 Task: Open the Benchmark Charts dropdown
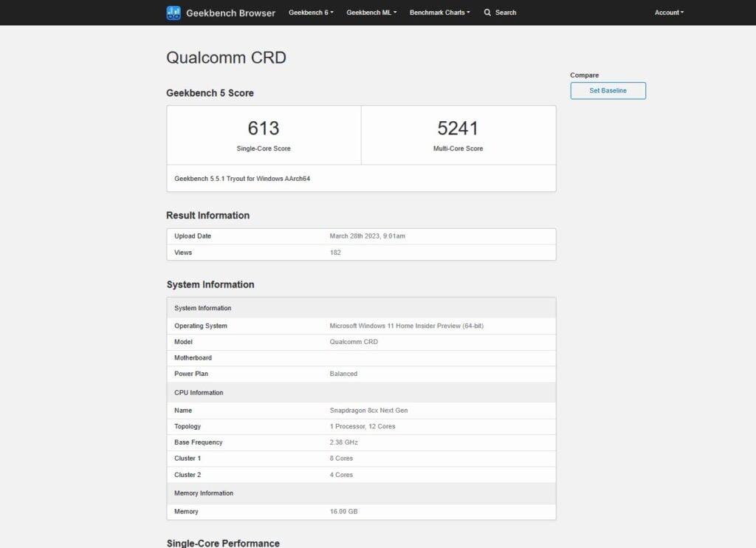click(x=440, y=13)
